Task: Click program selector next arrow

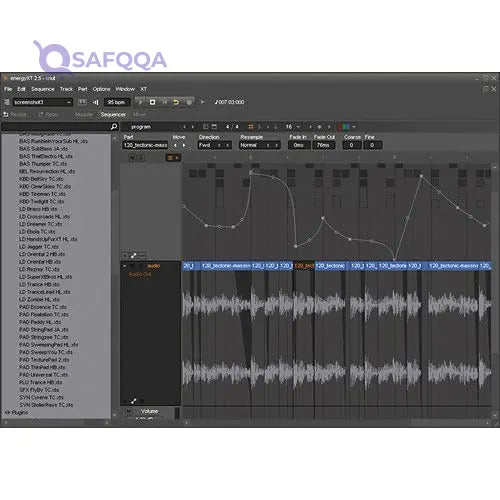Action: pyautogui.click(x=192, y=127)
